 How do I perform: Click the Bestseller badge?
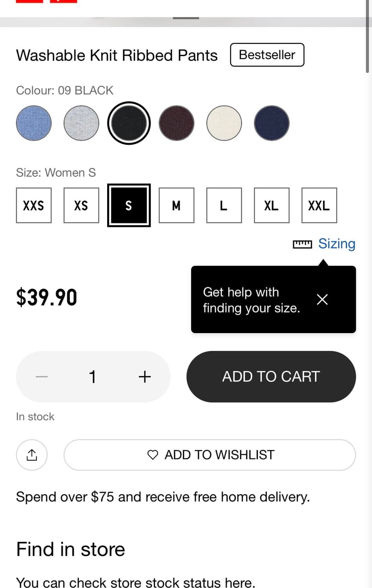click(x=267, y=55)
